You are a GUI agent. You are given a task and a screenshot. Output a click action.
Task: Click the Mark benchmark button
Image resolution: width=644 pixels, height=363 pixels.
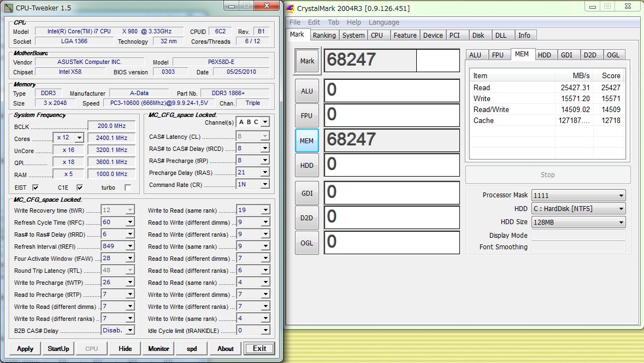[307, 61]
